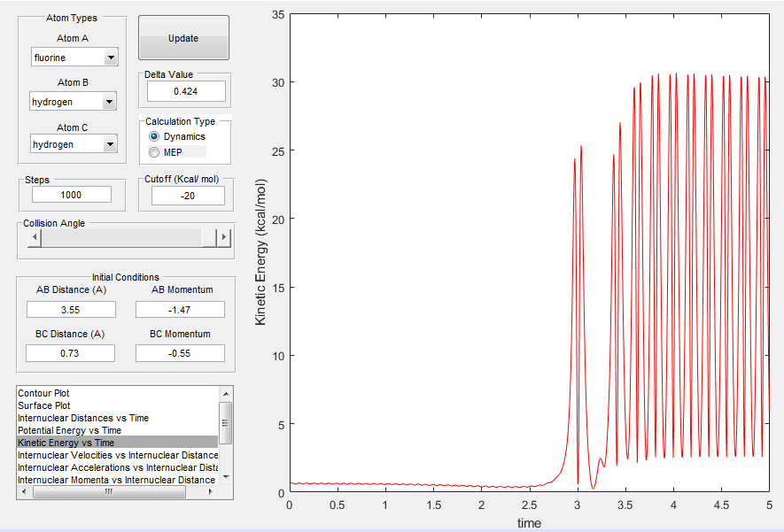Select Internuclear Accelerations vs Internuclear Distance
The width and height of the screenshot is (784, 532).
click(118, 467)
